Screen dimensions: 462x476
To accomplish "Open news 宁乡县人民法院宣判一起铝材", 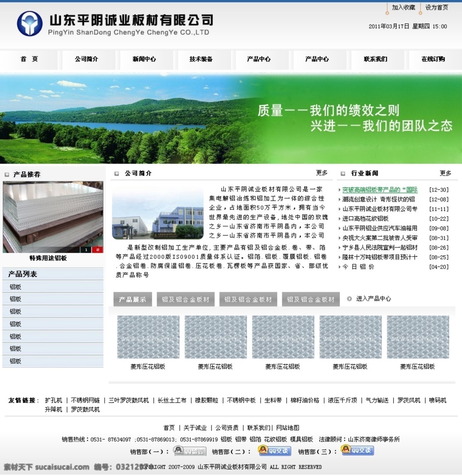I will tap(380, 247).
